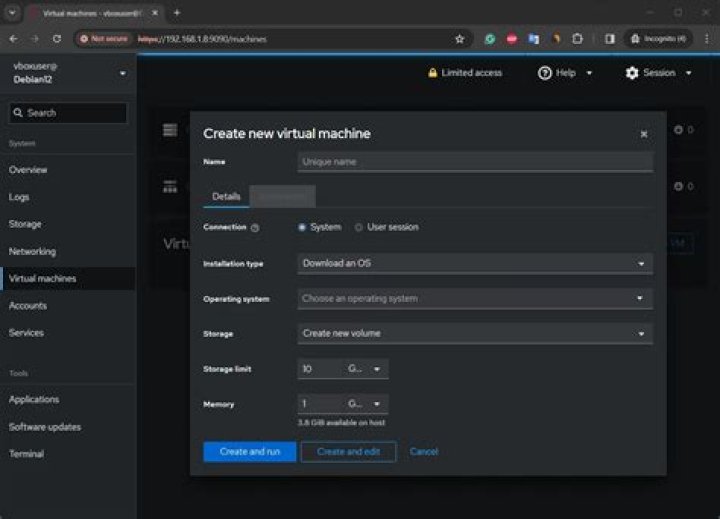The width and height of the screenshot is (720, 519).
Task: Select the System connection radio button
Action: pos(302,227)
